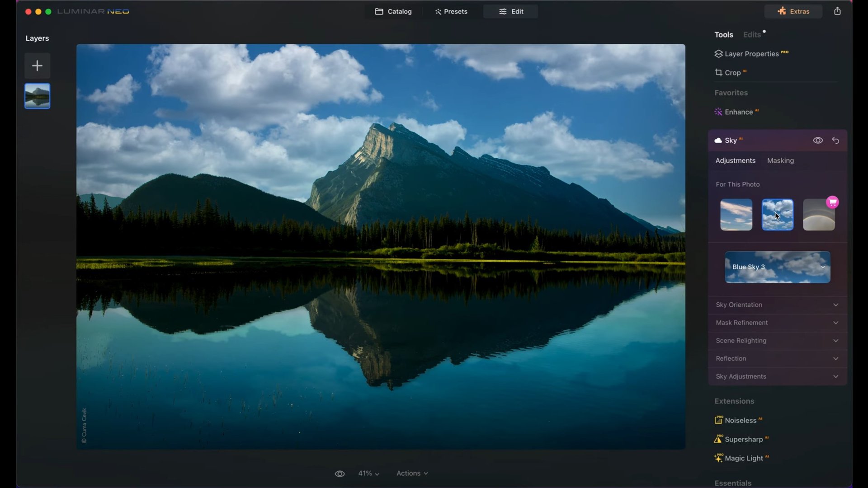868x488 pixels.
Task: Switch to the Edits panel tab
Action: click(x=751, y=34)
